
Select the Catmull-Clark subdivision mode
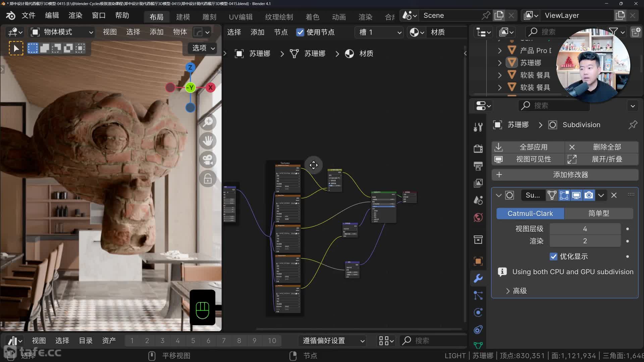[x=530, y=213]
